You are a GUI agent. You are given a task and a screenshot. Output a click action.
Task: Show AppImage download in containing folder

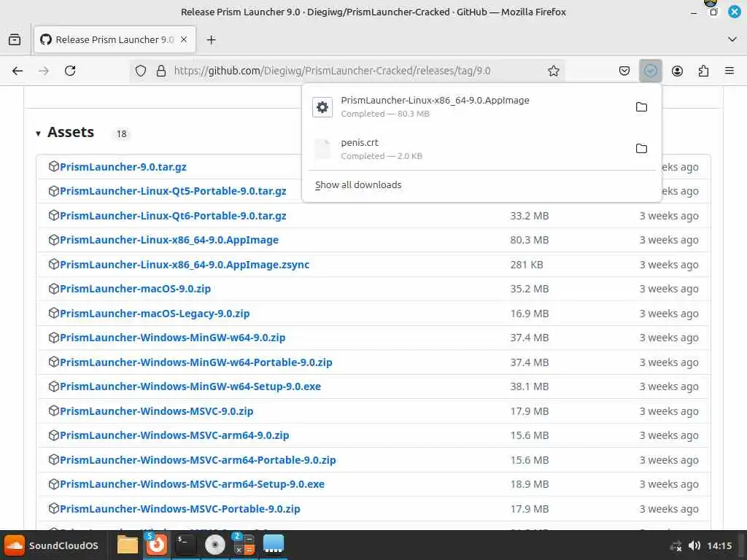641,106
